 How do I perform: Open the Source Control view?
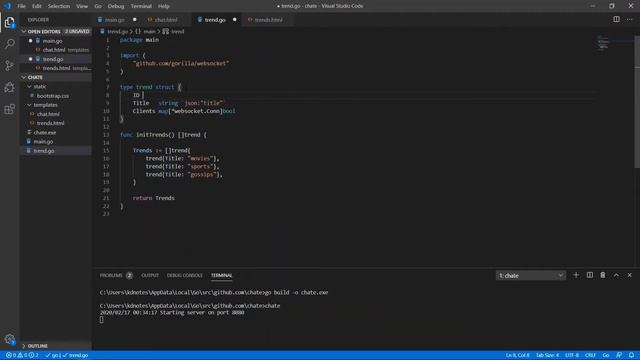pos(9,65)
